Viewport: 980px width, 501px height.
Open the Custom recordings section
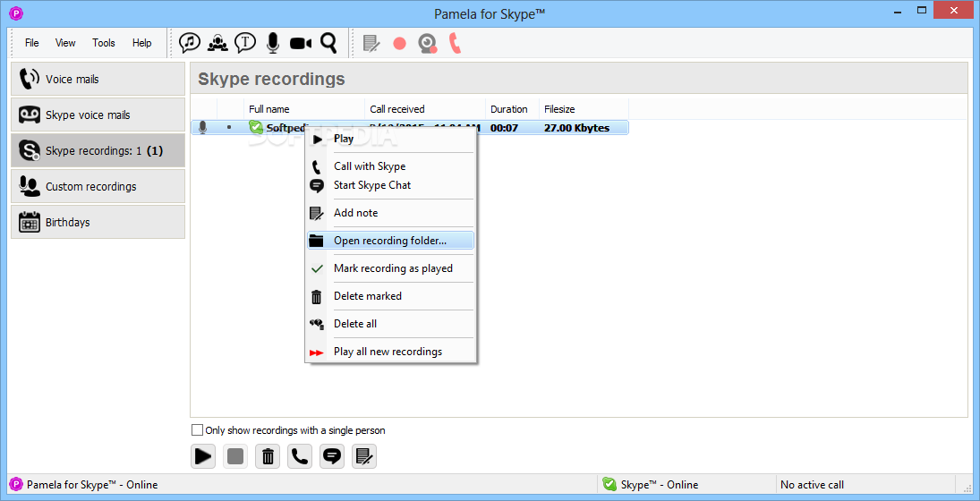click(98, 186)
